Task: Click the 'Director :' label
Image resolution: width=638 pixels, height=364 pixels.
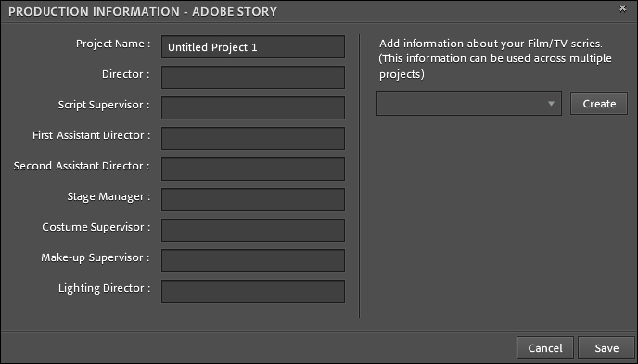Action: (x=126, y=74)
